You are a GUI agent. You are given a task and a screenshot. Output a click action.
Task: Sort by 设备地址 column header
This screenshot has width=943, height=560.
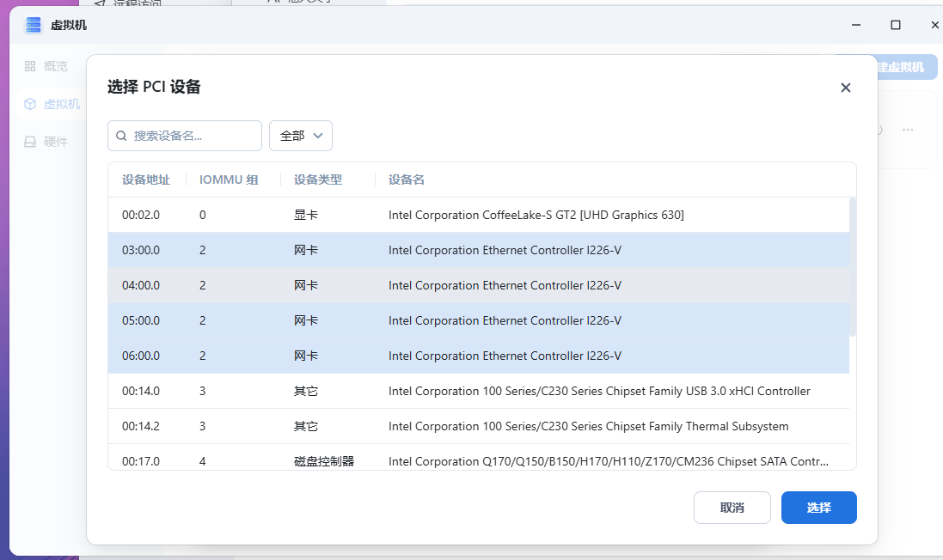click(x=146, y=180)
